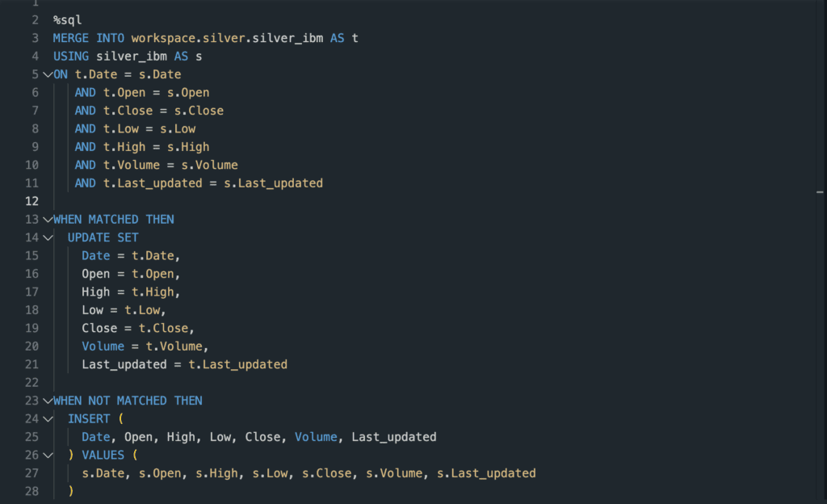Click Date in the INSERT column list

tap(95, 437)
